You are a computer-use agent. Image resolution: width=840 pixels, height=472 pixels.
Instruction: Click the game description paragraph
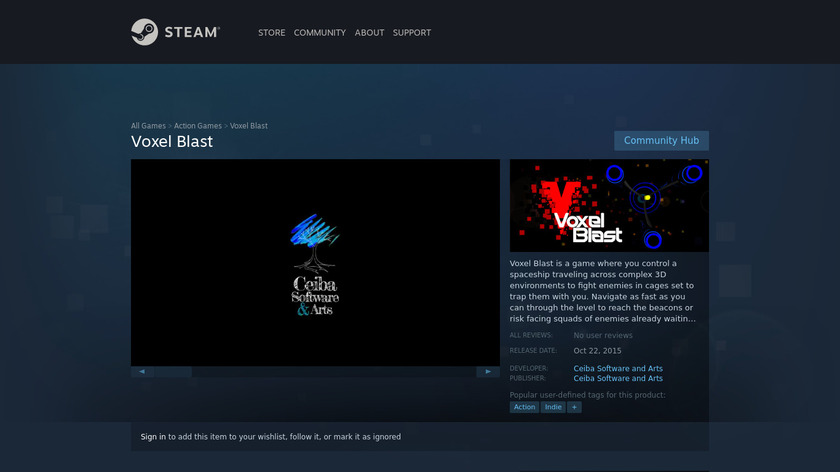[x=603, y=291]
